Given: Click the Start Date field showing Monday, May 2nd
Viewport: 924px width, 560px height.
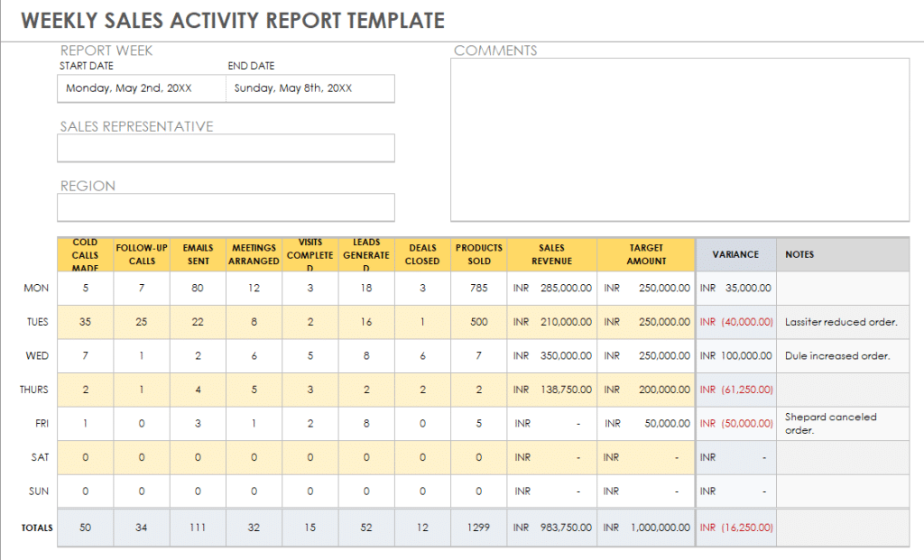Looking at the screenshot, I should [142, 88].
